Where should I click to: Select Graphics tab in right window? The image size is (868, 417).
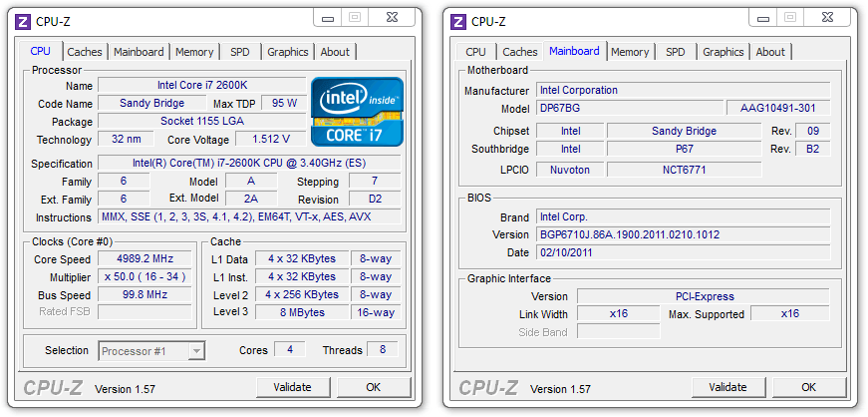(x=723, y=52)
